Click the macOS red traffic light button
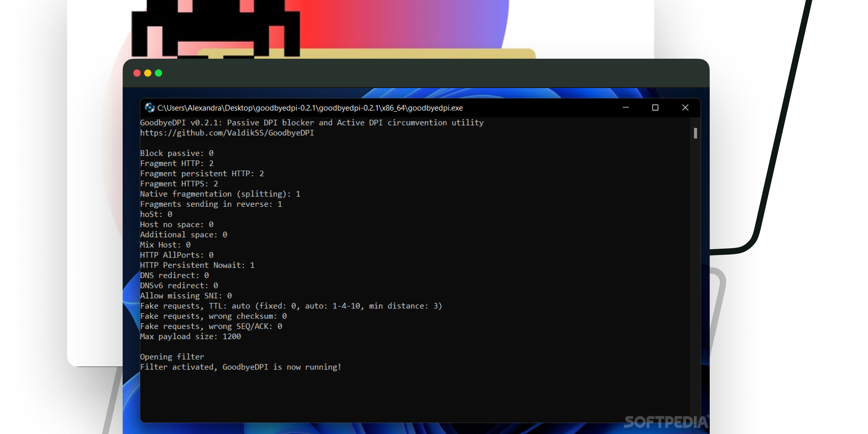 pos(138,73)
